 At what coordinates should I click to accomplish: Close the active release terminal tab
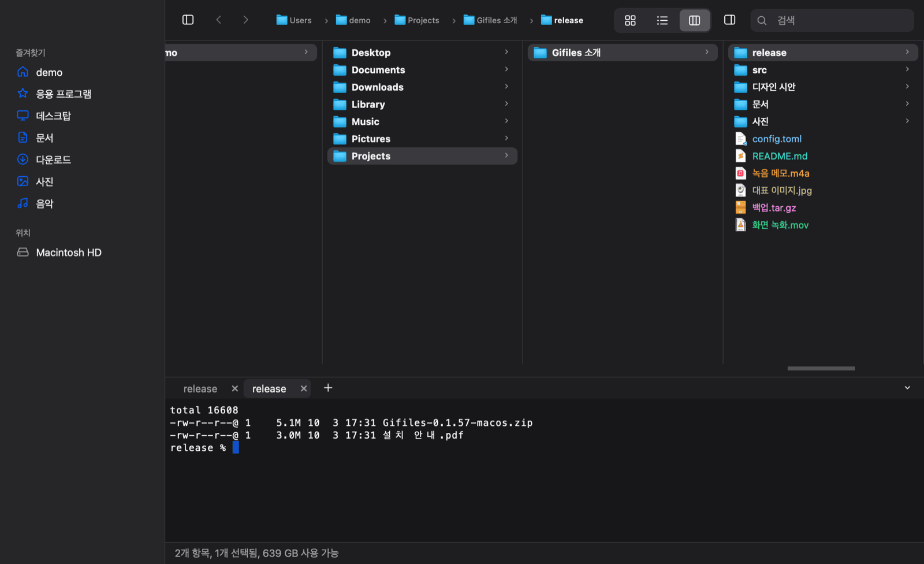pos(304,389)
